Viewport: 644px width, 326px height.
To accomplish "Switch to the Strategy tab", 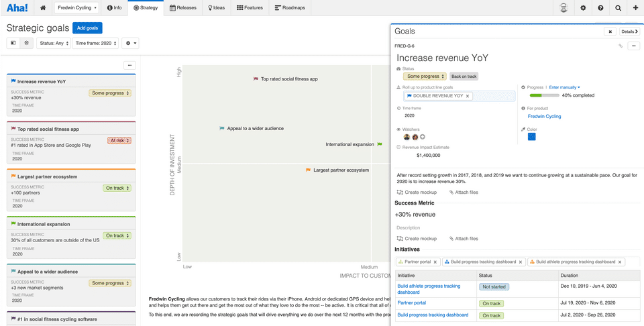I will tap(146, 8).
